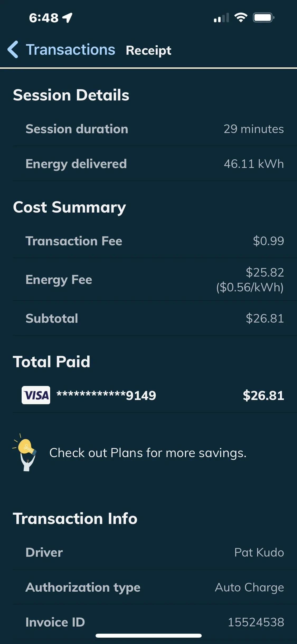The height and width of the screenshot is (644, 297).
Task: Tap the Energy Fee $25.82 row
Action: [155, 280]
